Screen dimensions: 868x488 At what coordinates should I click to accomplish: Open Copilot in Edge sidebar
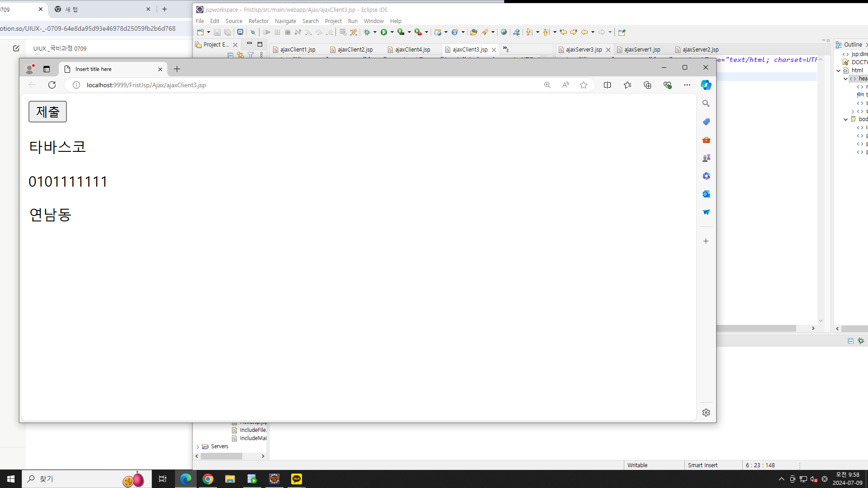[706, 85]
